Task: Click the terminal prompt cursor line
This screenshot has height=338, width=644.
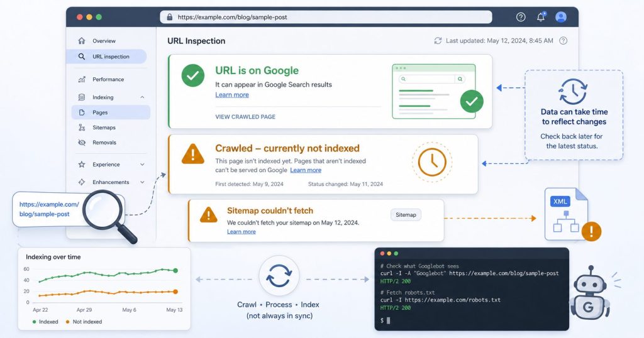Action: 386,320
